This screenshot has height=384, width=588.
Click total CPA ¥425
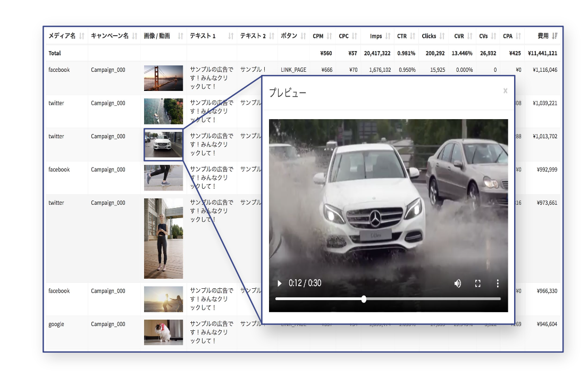(x=515, y=53)
